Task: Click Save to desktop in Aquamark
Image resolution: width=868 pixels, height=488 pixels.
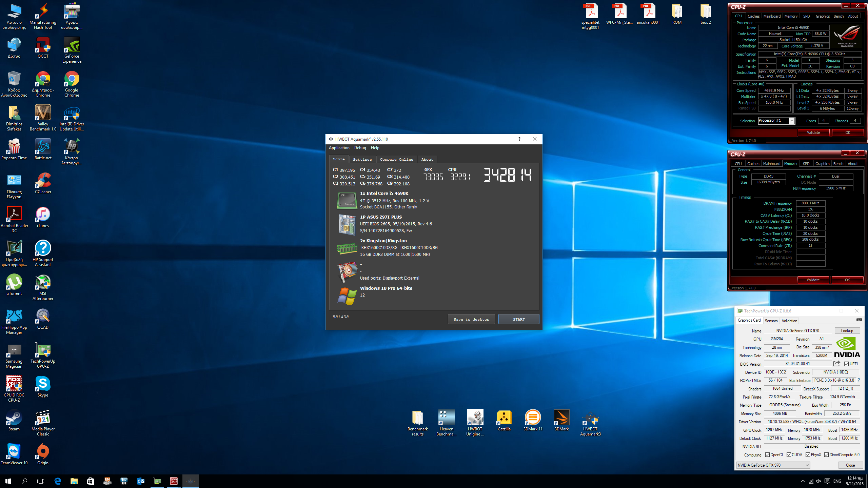Action: (x=471, y=319)
